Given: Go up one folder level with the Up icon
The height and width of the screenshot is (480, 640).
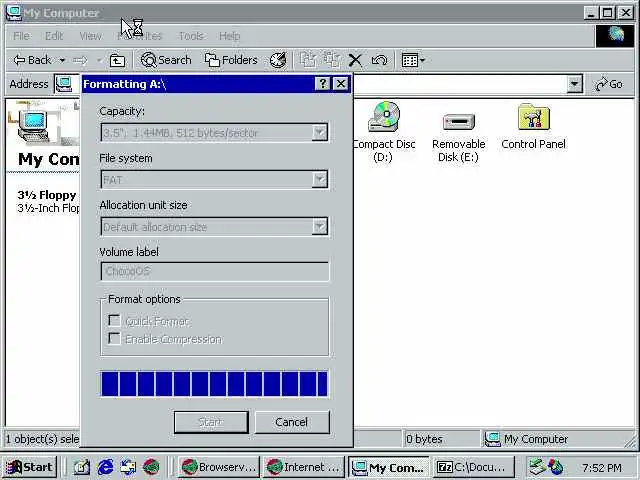Looking at the screenshot, I should [x=117, y=60].
